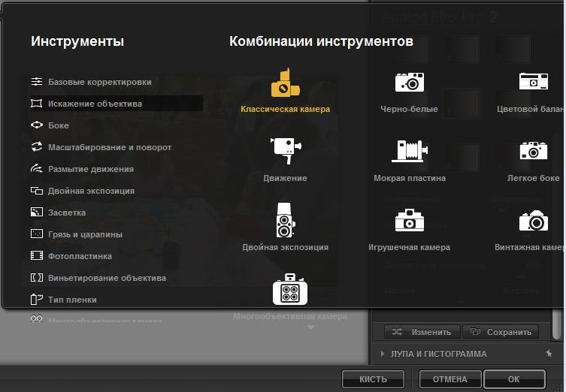Click the Виньетирование объектива text
Viewport: 566px width, 392px height.
pyautogui.click(x=107, y=278)
